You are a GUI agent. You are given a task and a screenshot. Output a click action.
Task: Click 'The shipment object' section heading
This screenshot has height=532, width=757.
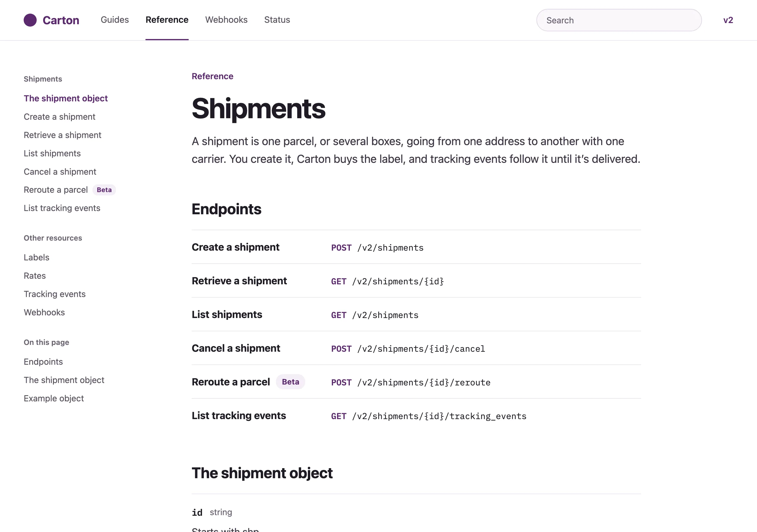pyautogui.click(x=262, y=473)
